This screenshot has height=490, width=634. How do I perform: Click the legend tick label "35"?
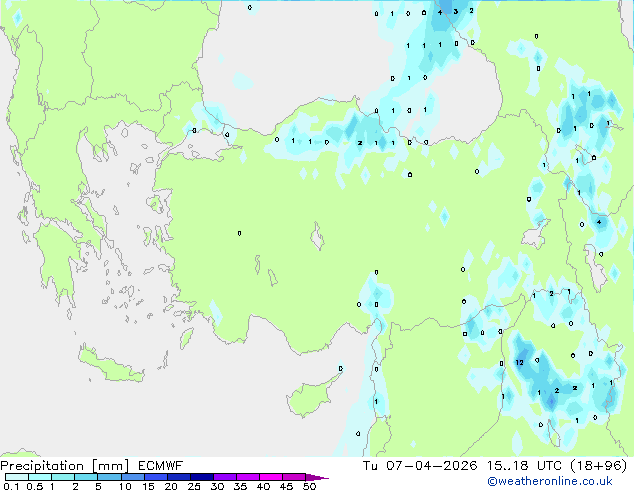(240, 486)
